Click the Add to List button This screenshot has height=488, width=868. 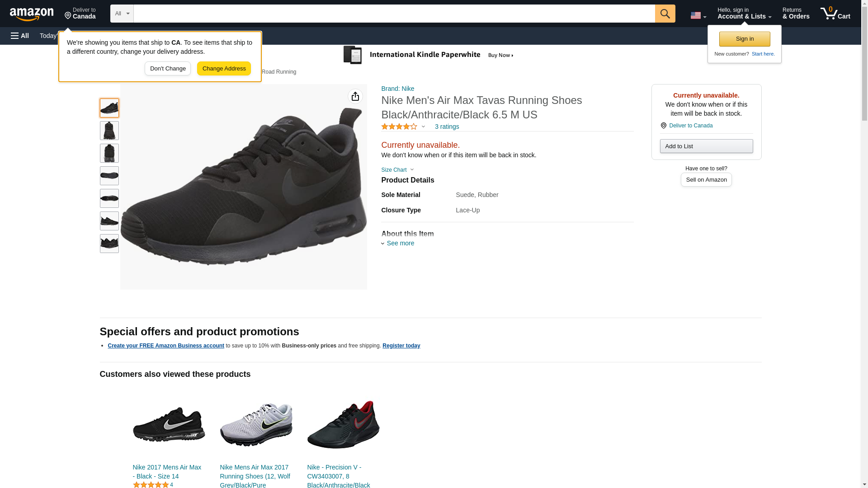706,146
